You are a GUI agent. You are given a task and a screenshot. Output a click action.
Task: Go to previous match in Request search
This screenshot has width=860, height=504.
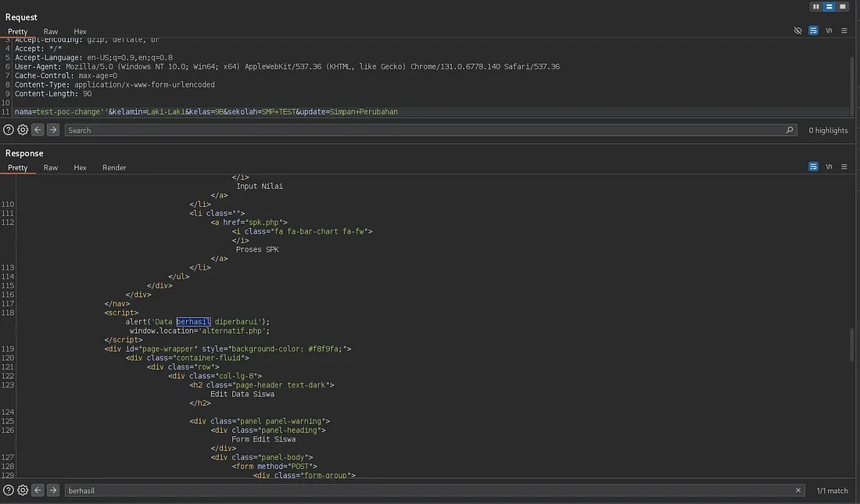click(38, 130)
